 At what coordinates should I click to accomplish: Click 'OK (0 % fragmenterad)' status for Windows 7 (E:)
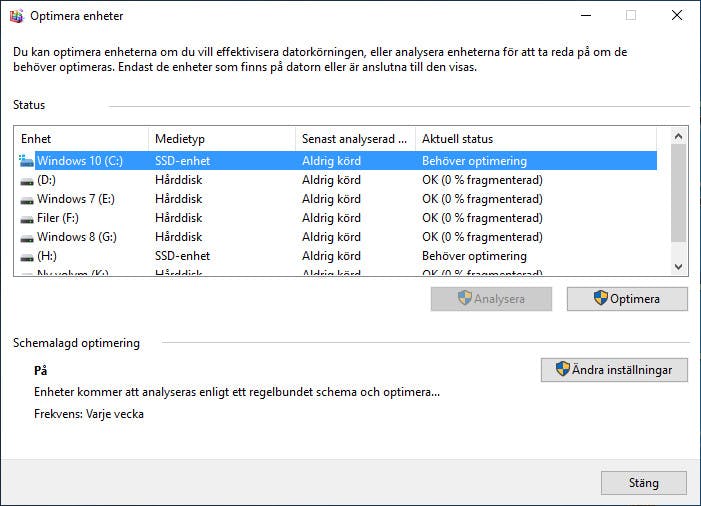click(x=482, y=199)
